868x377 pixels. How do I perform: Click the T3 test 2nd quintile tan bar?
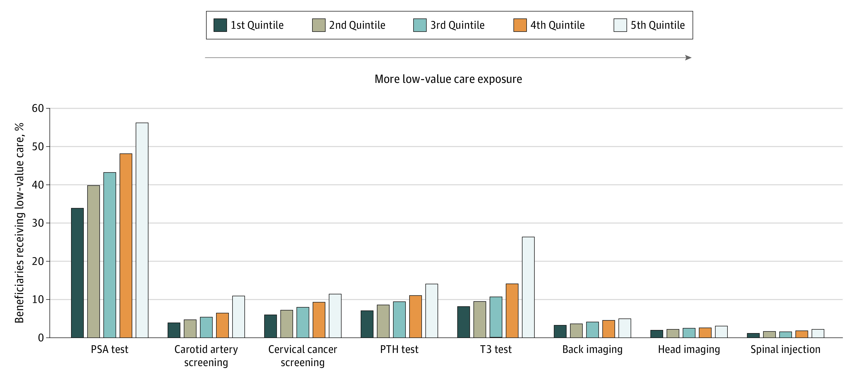tap(480, 320)
